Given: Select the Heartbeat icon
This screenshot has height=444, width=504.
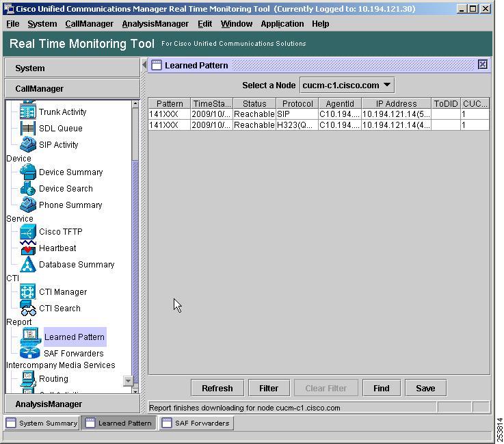Looking at the screenshot, I should 28,248.
